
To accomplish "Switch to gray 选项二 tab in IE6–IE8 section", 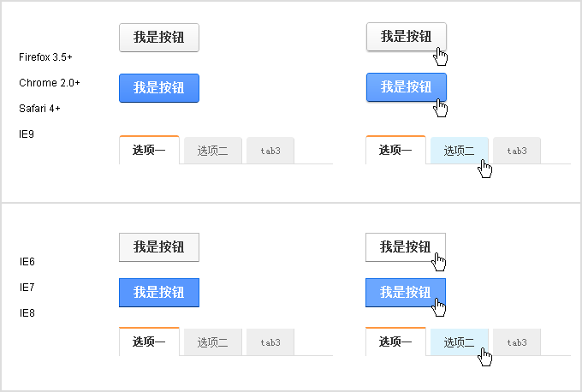I will (212, 342).
